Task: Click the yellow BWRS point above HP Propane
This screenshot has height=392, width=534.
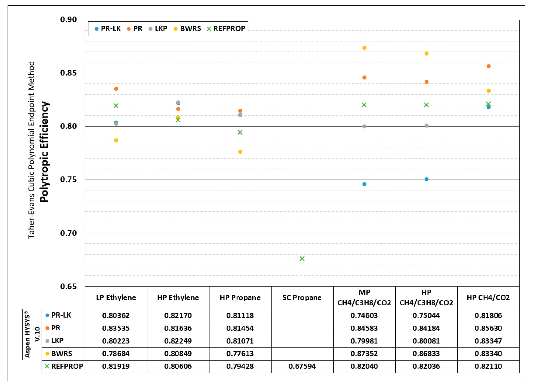Action: coord(240,152)
